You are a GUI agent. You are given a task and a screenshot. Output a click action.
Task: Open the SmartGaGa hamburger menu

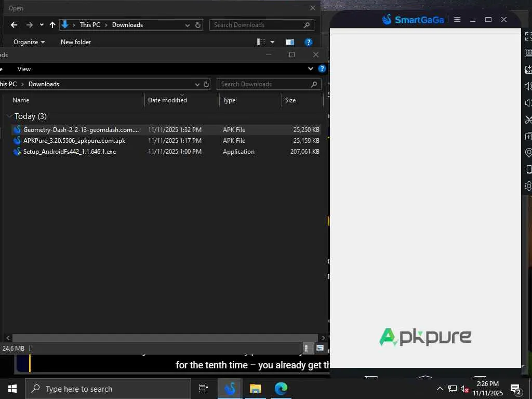[457, 20]
